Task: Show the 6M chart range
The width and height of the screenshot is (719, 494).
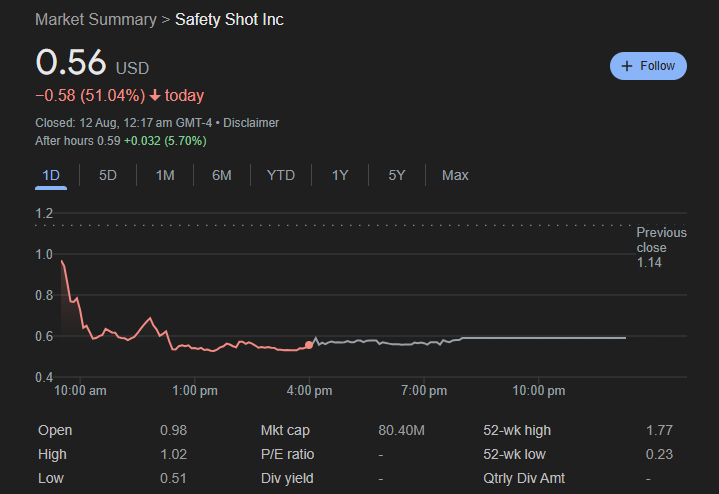Action: tap(221, 175)
